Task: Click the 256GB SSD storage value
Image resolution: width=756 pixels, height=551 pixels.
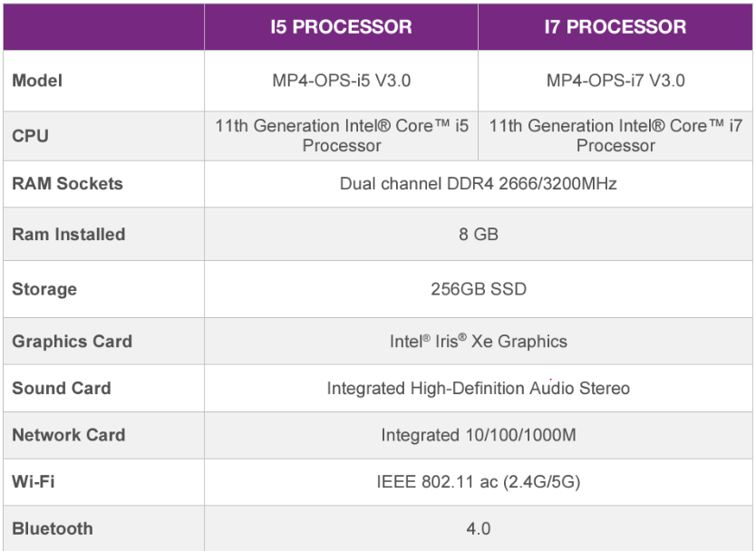Action: click(x=479, y=290)
